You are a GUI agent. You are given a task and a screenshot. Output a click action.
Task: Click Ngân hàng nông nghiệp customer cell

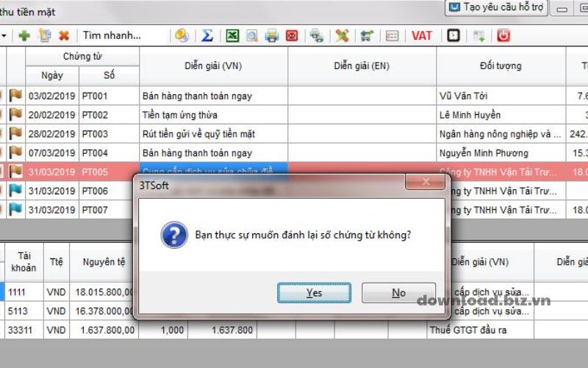tap(501, 134)
